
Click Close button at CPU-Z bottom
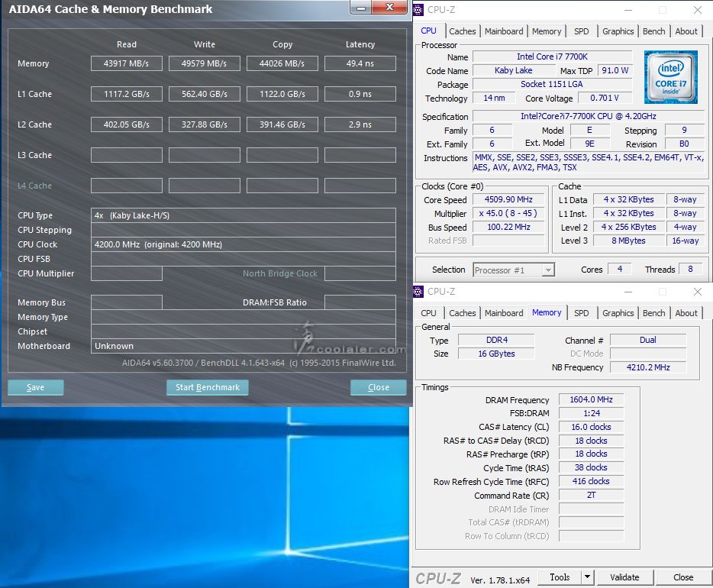coord(683,577)
